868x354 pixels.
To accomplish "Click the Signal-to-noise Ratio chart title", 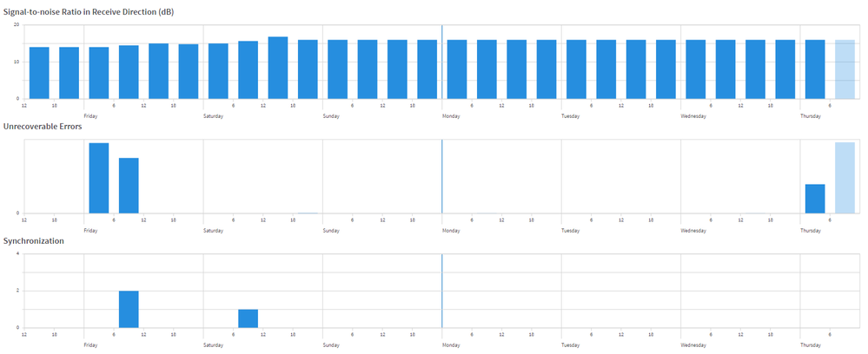I will (x=89, y=12).
